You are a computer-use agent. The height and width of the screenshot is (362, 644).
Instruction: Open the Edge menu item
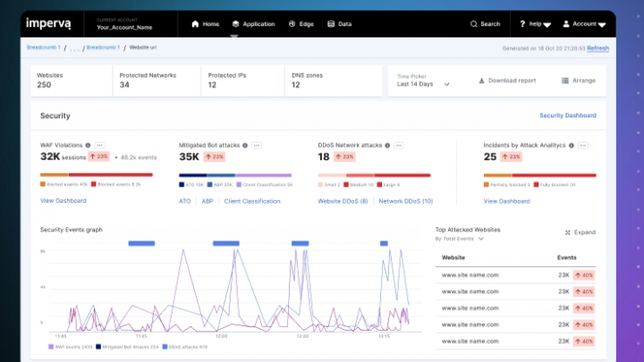(301, 24)
